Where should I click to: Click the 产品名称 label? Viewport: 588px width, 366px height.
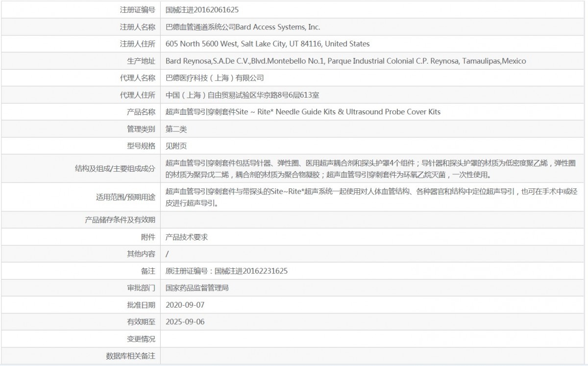141,111
